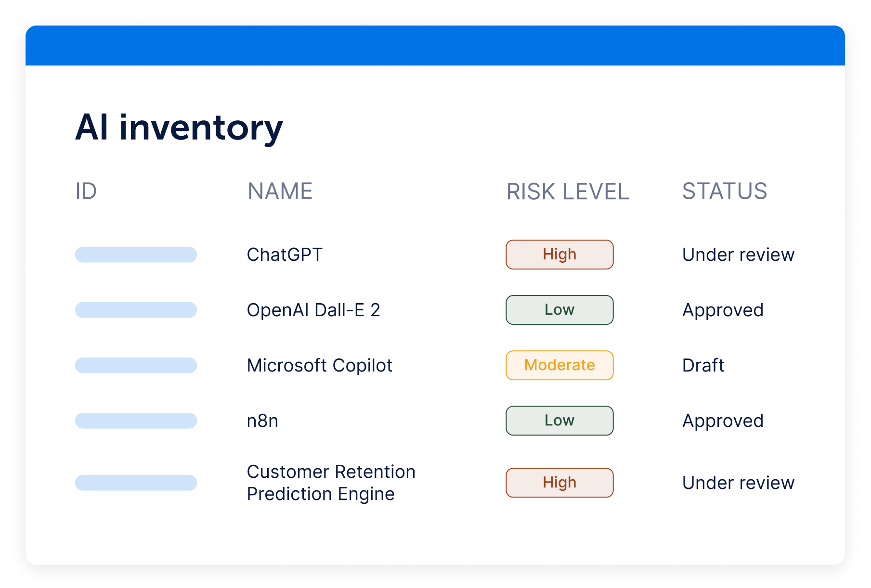Viewport: 871px width, 588px height.
Task: Select the Draft status for Microsoft Copilot
Action: [703, 366]
